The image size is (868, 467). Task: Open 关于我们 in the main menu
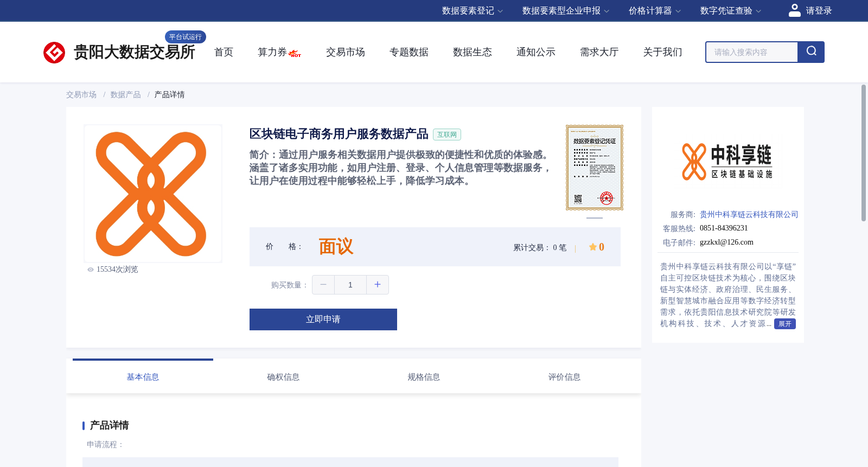(x=663, y=52)
